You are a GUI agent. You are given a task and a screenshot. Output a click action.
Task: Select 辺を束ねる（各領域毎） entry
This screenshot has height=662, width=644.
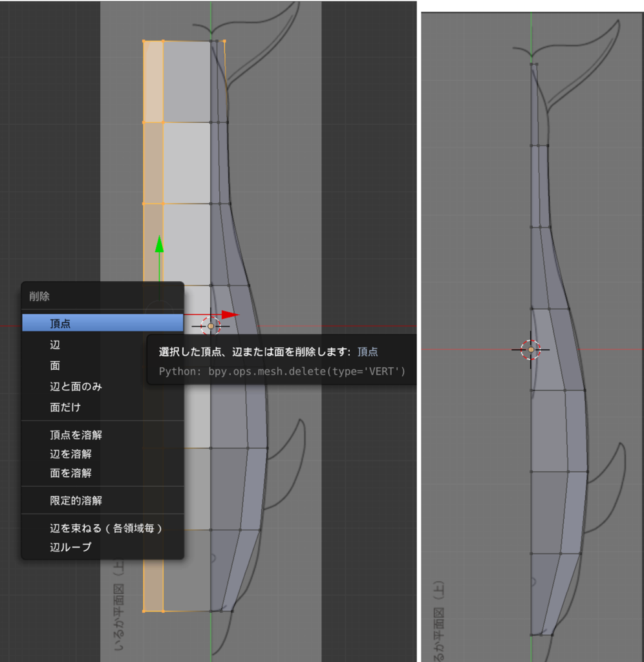coord(103,528)
